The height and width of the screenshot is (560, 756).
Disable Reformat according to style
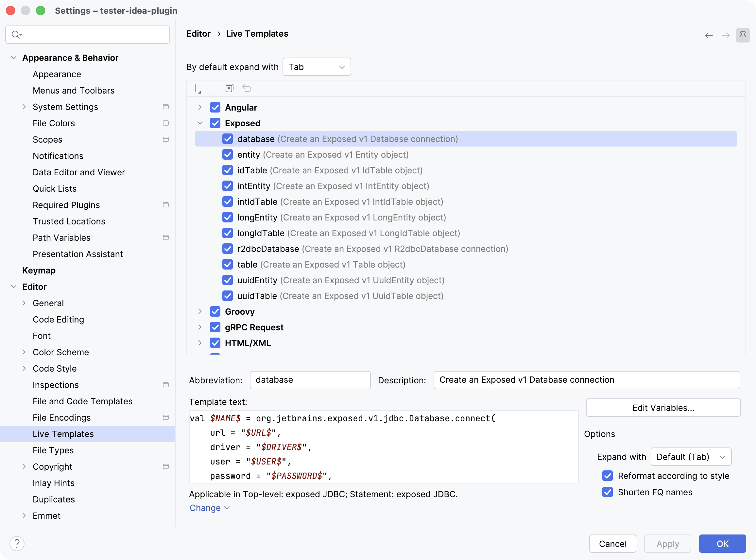(x=608, y=476)
